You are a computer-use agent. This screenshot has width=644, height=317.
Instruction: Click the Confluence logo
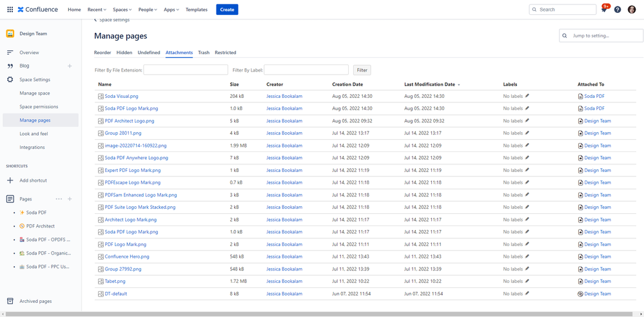[x=38, y=10]
